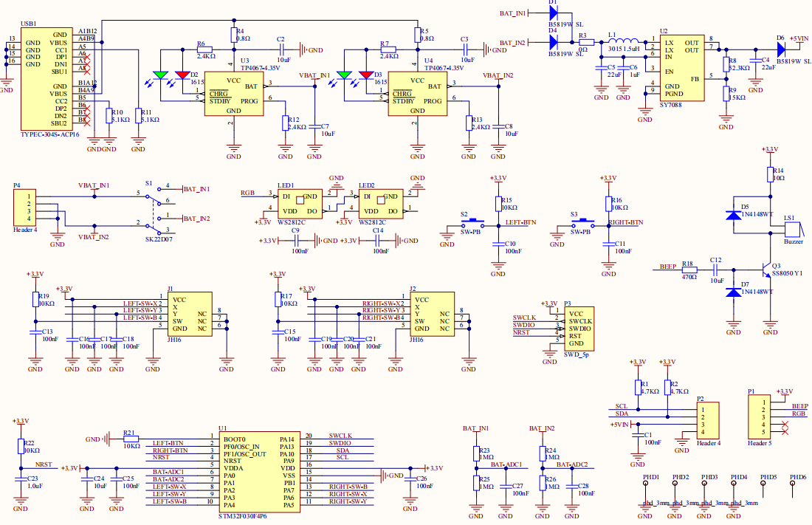Click the WS2812C LED1 component
812x525 pixels.
pyautogui.click(x=300, y=204)
